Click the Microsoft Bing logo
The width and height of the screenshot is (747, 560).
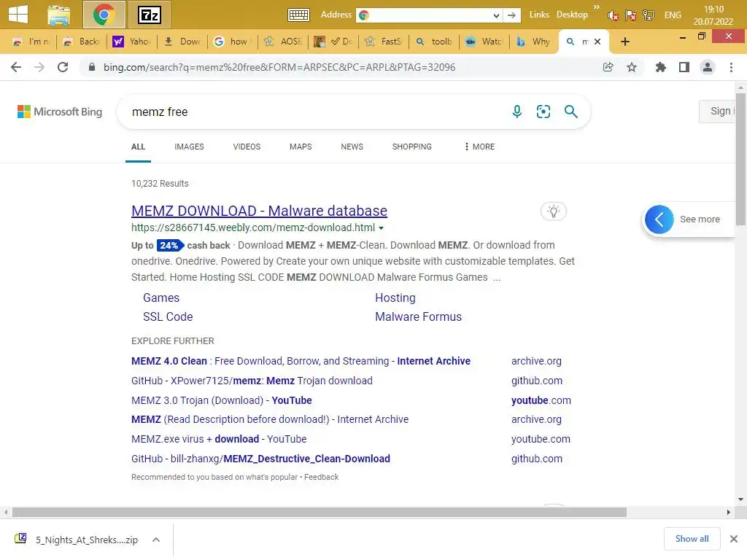click(x=60, y=112)
